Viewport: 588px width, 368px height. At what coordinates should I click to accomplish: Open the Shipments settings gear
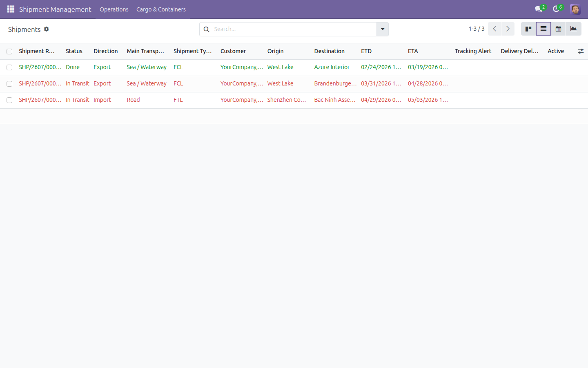click(x=47, y=29)
